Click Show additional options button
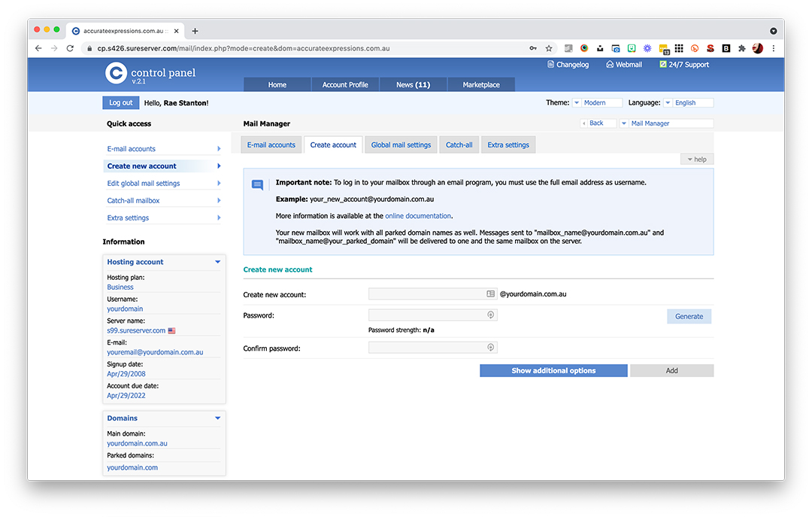The image size is (812, 517). 553,371
